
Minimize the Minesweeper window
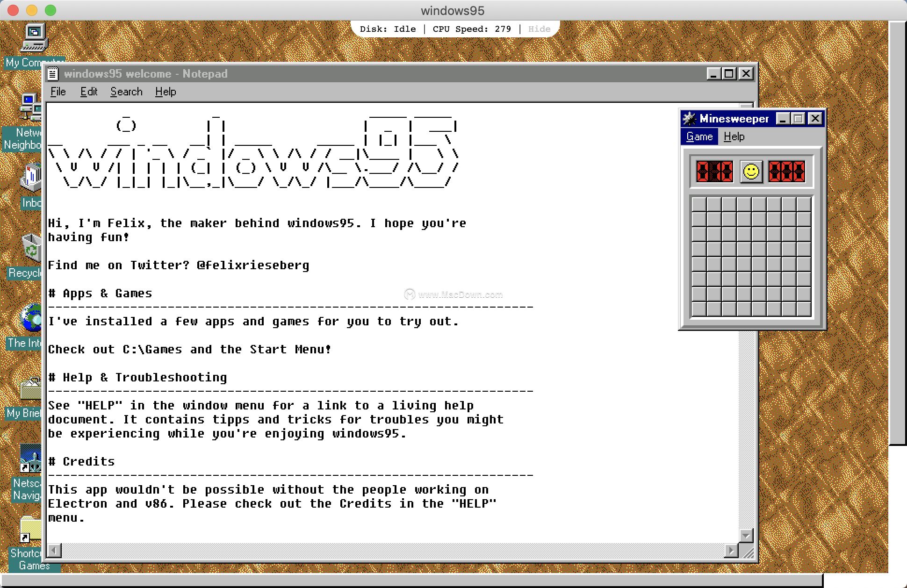click(x=783, y=119)
